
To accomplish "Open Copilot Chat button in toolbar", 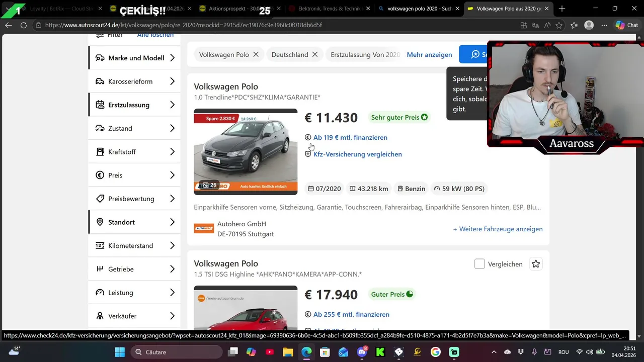I will tap(627, 25).
